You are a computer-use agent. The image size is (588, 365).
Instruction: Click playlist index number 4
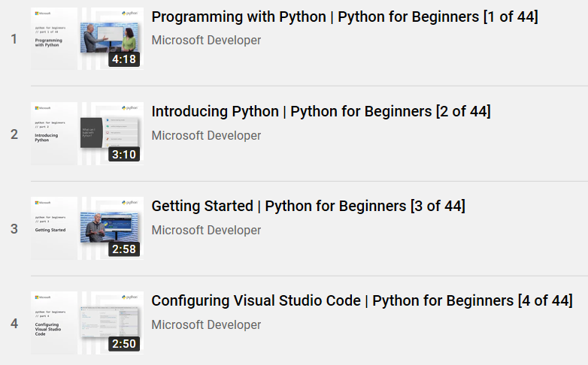point(14,324)
